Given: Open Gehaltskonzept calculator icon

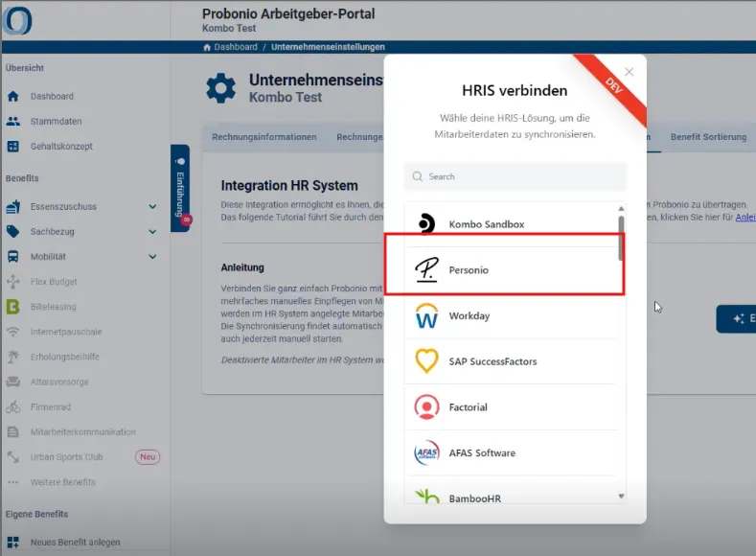Looking at the screenshot, I should pos(13,147).
